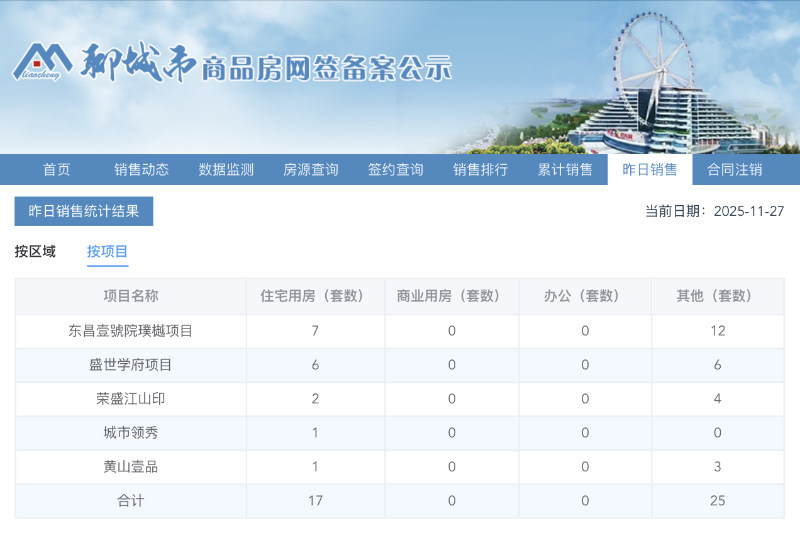
Task: Select the 城市领秀 row name
Action: click(131, 433)
